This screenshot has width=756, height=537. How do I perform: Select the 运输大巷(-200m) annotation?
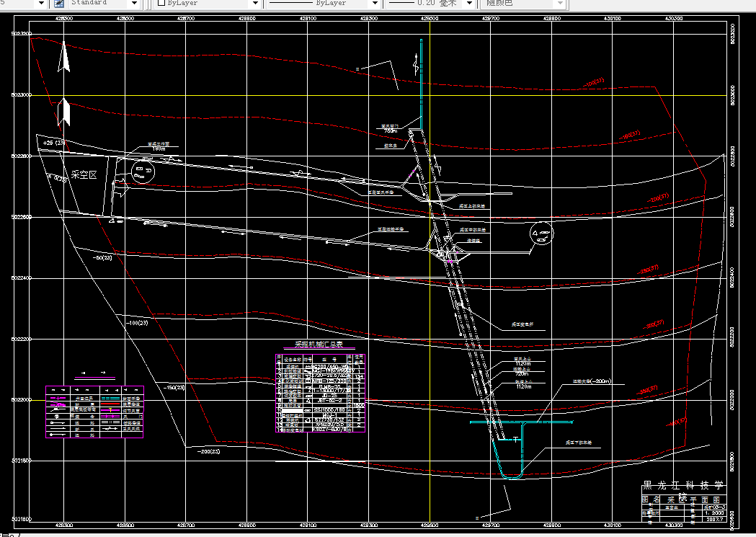click(x=592, y=381)
